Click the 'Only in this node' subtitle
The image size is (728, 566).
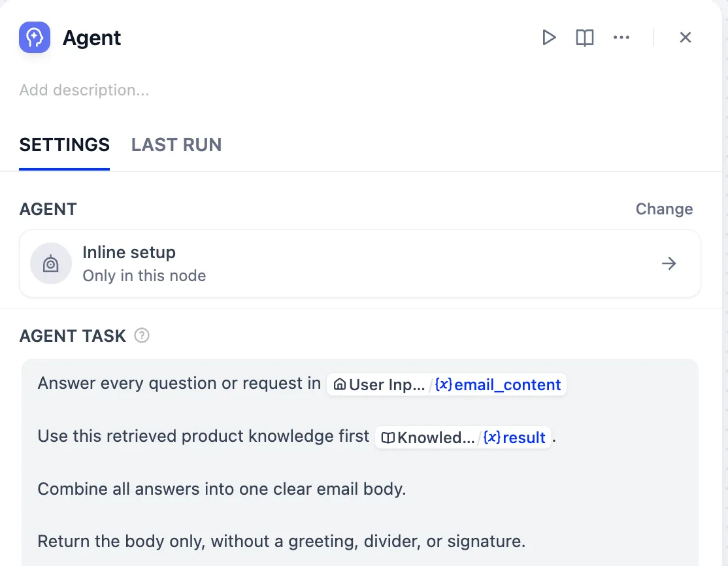[x=144, y=276]
